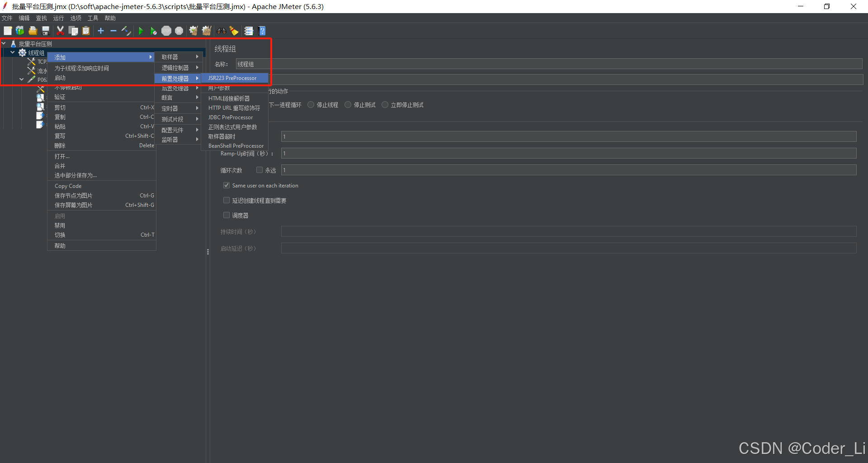This screenshot has width=868, height=463.
Task: Enable 延迟创建线程直到需要 checkbox
Action: (226, 200)
